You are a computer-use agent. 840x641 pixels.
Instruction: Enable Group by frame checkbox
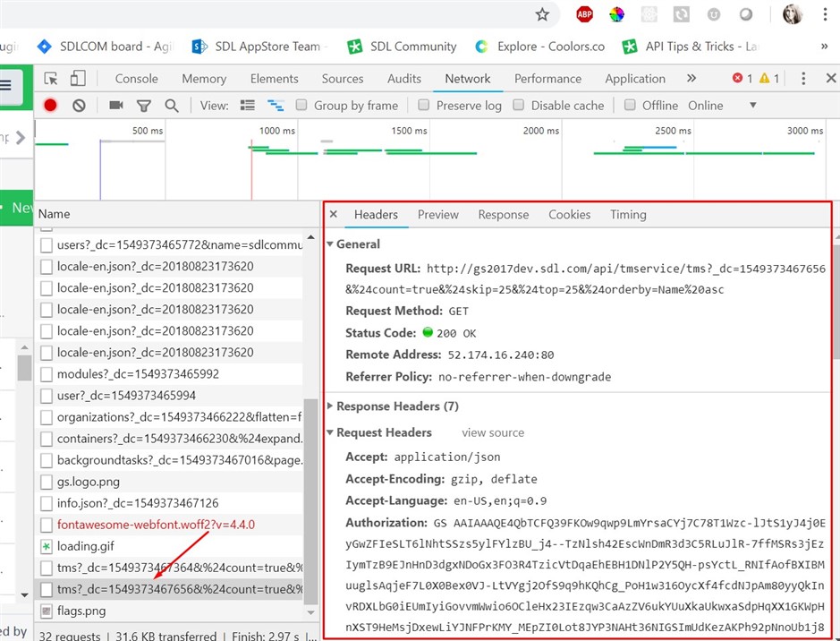pyautogui.click(x=301, y=105)
